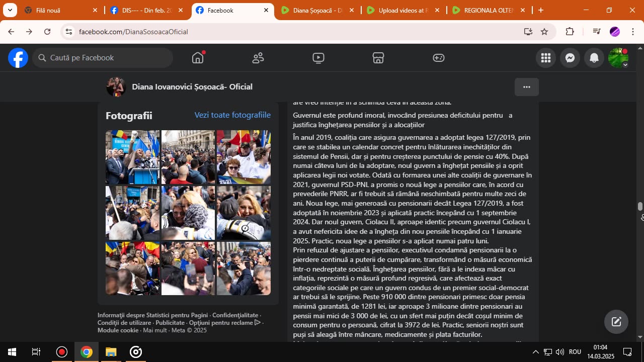Viewport: 644px width, 362px height.
Task: Open the tab search dropdown arrow
Action: [10, 10]
